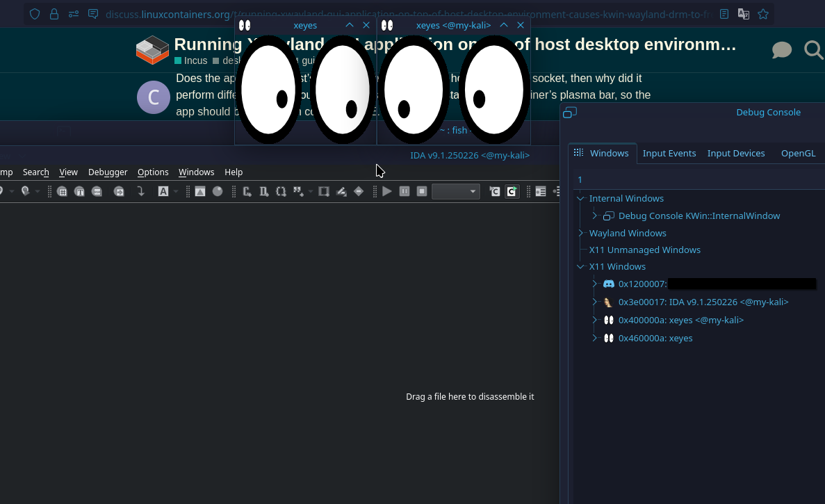Viewport: 825px width, 504px height.
Task: Expand the 0x460000a xeyes entry
Action: coord(594,339)
